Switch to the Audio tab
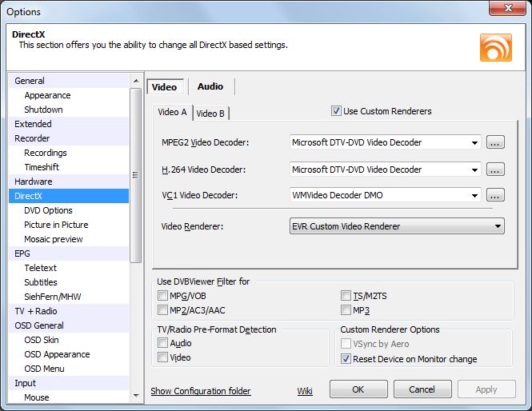The width and height of the screenshot is (532, 411). point(210,86)
